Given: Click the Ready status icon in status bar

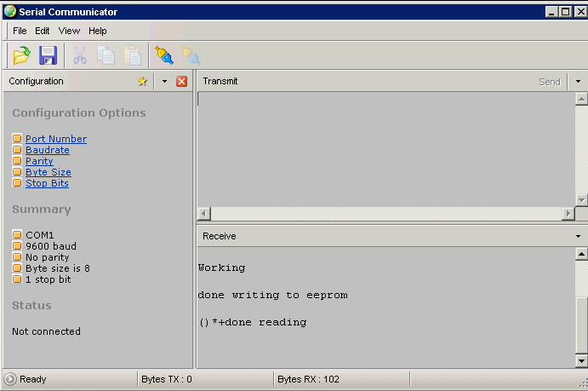Looking at the screenshot, I should tap(10, 379).
